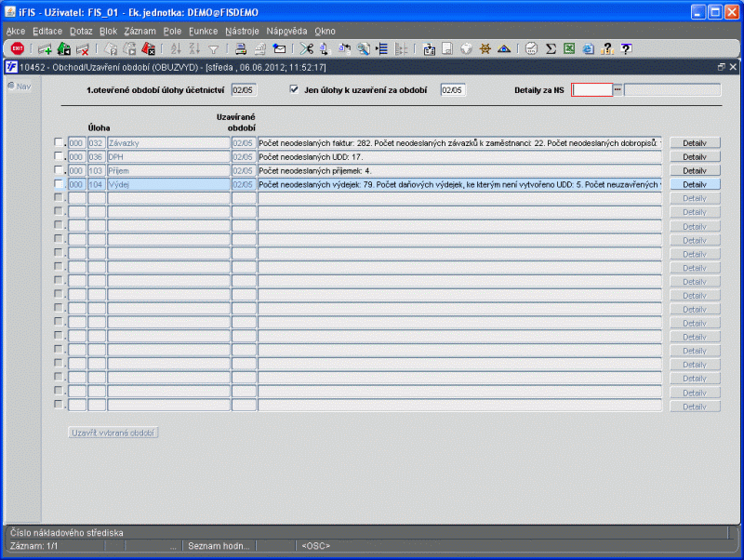Click the 'Uzavřít vybrané období' button
The height and width of the screenshot is (560, 744).
point(113,433)
